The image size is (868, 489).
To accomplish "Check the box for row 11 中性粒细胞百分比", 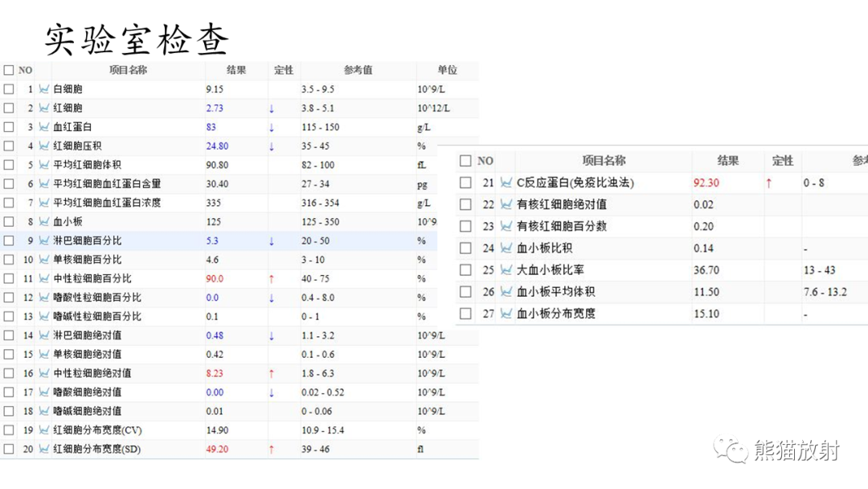I will [x=9, y=278].
